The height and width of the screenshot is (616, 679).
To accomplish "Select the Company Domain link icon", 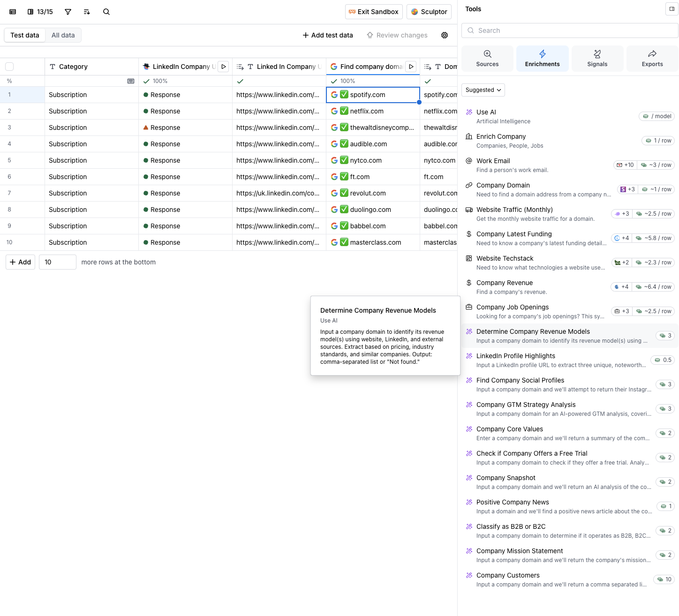I will click(469, 185).
